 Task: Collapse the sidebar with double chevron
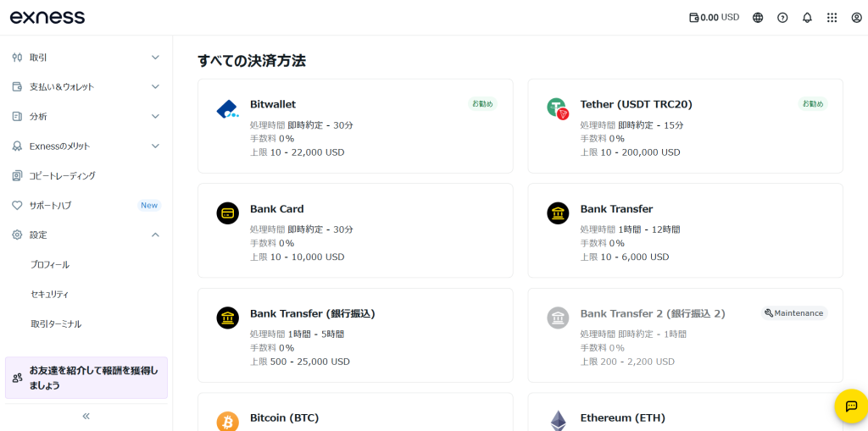[86, 416]
